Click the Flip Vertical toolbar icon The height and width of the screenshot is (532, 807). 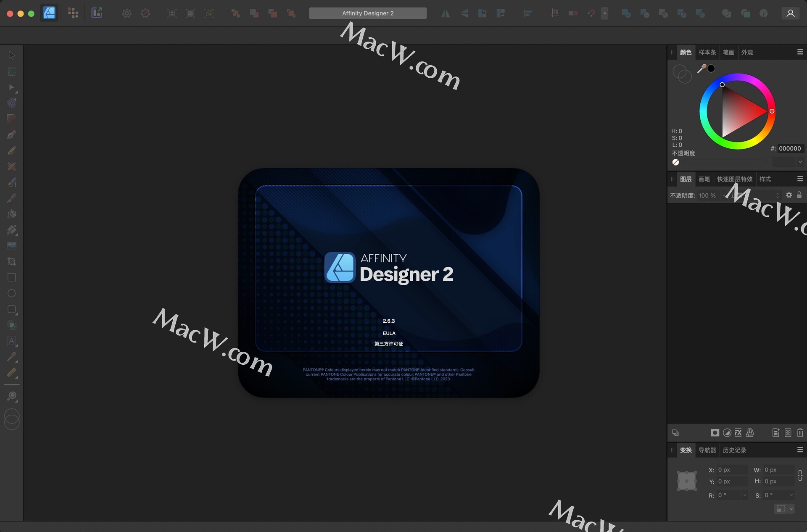click(x=464, y=13)
